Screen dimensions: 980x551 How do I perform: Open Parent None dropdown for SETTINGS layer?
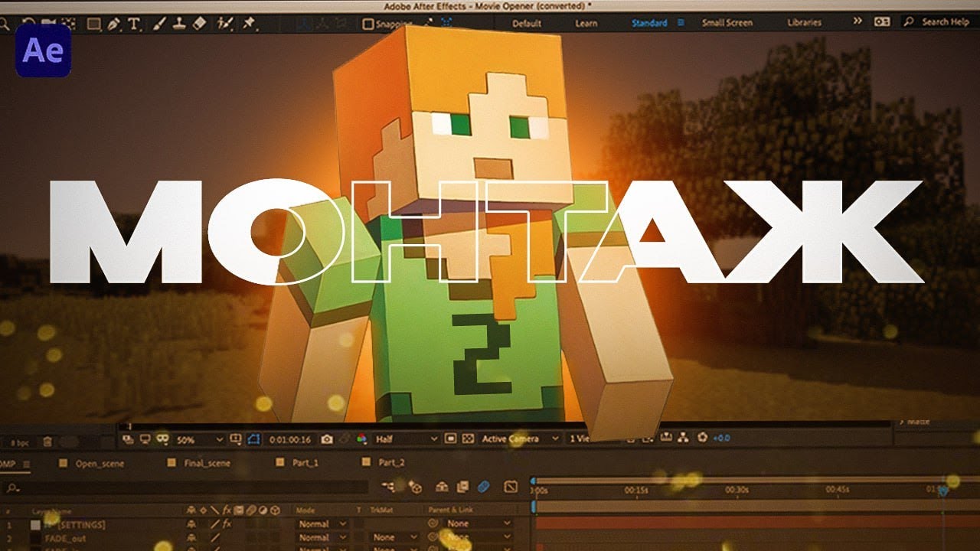coord(478,523)
